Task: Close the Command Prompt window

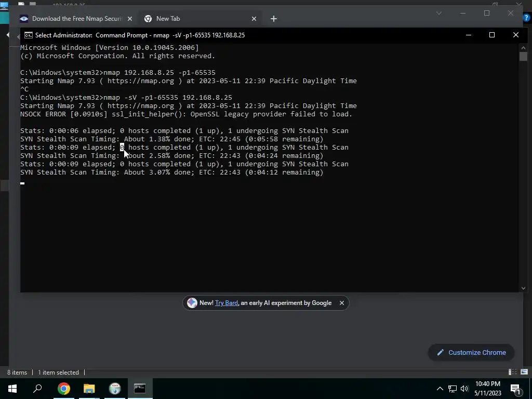Action: [x=516, y=35]
